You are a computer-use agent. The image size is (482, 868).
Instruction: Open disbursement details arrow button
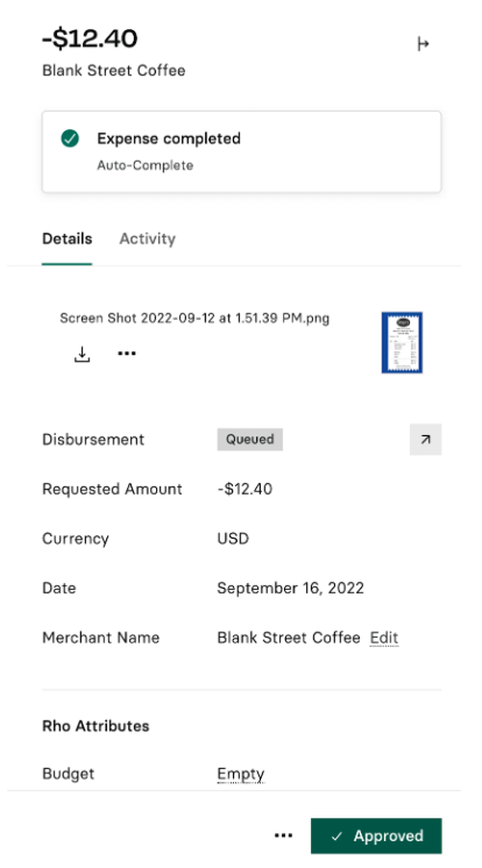tap(426, 439)
